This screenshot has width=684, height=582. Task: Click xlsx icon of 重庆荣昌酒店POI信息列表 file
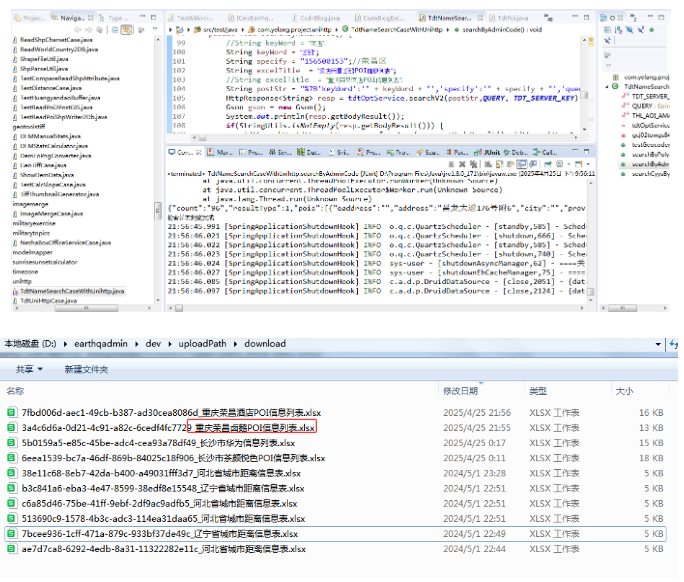[x=11, y=412]
